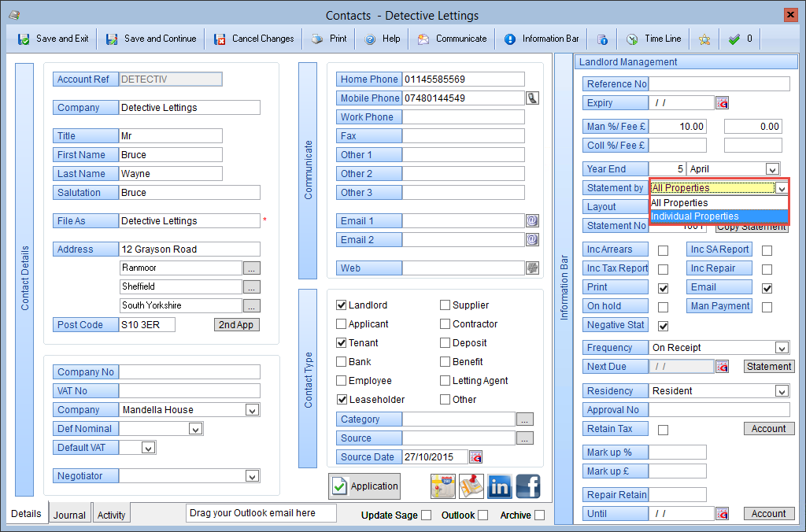
Task: Open the calendar picker for Next Due
Action: (x=723, y=367)
